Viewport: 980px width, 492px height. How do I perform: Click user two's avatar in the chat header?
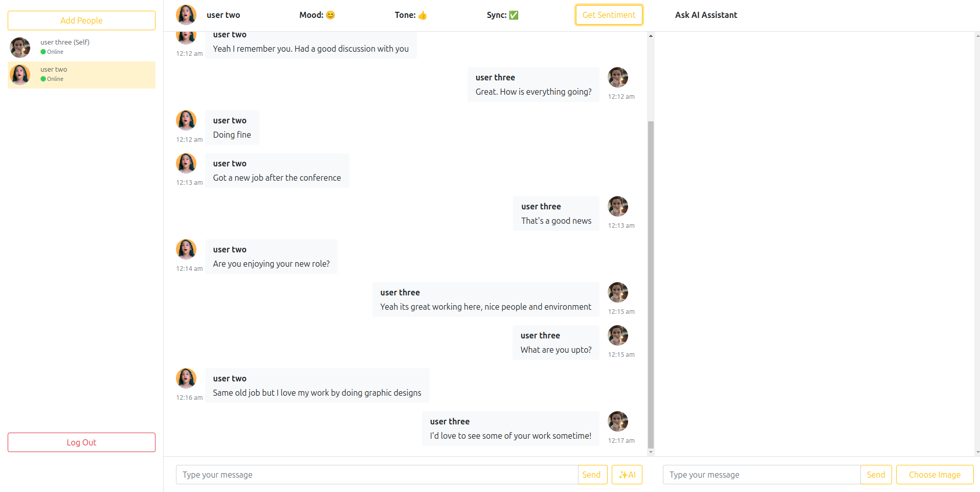click(186, 15)
